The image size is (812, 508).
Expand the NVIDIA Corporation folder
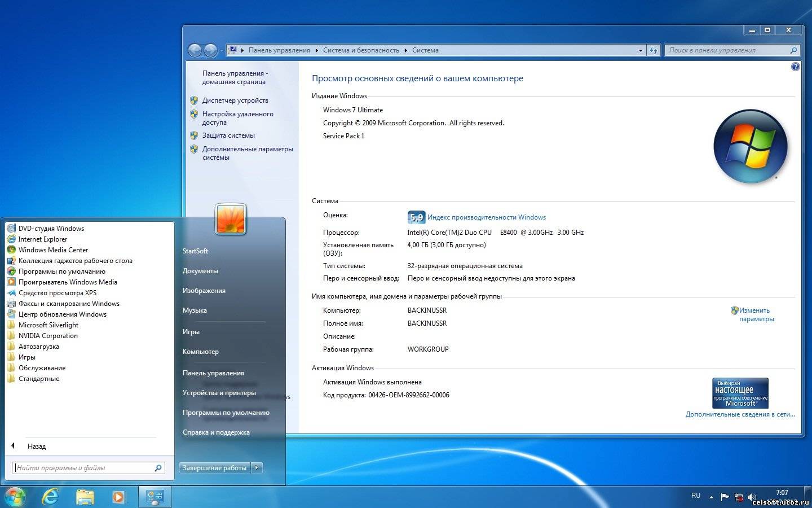click(x=42, y=336)
